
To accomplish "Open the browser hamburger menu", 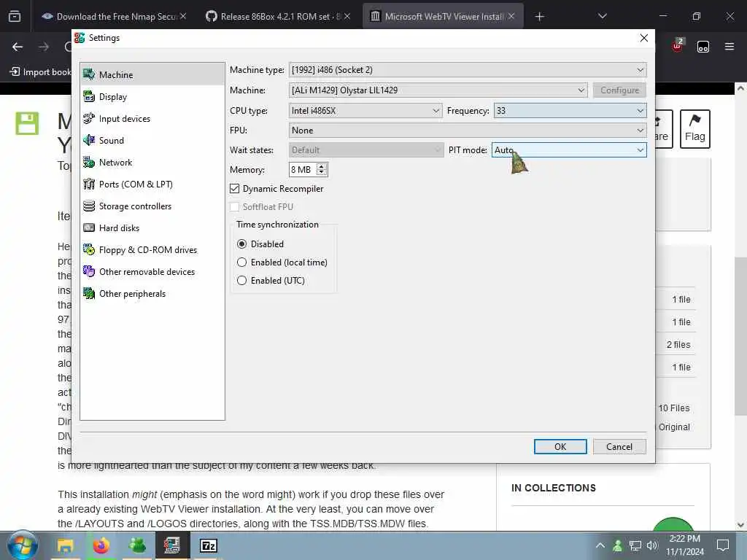I will coord(729,47).
